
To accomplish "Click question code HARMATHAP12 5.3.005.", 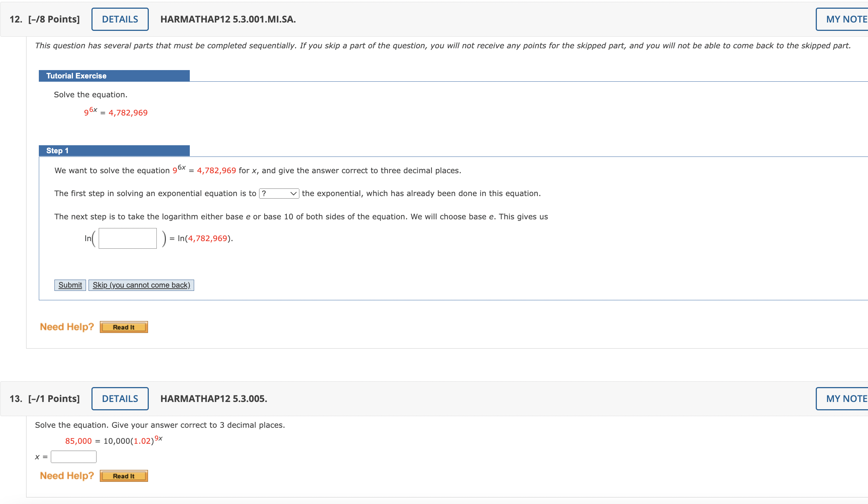I will point(213,399).
